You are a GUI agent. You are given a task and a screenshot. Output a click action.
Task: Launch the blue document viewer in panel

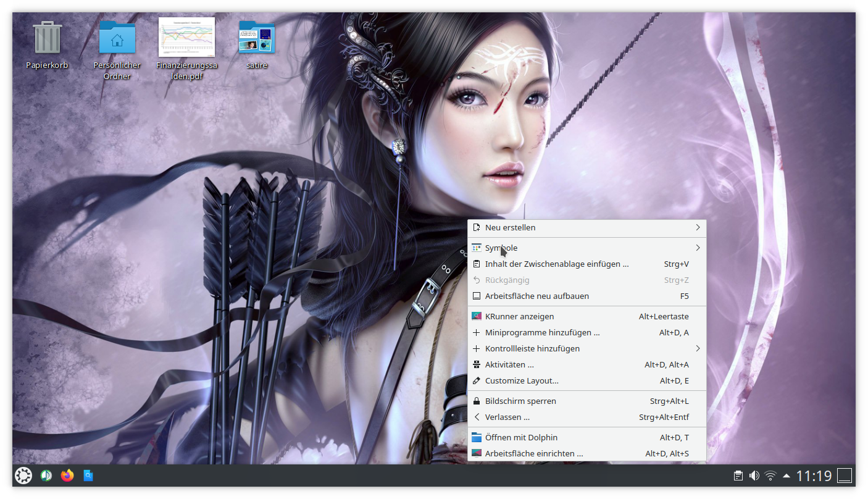point(88,476)
